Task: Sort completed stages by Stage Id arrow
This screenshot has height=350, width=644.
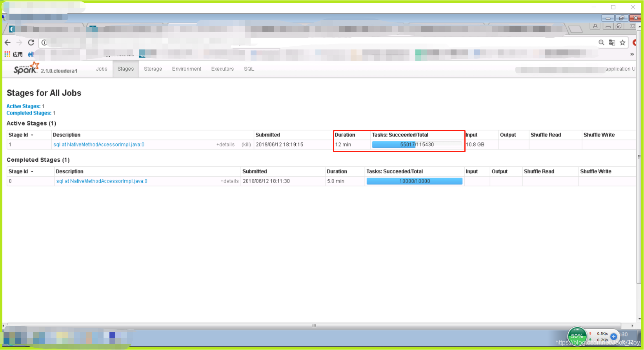Action: (x=32, y=171)
